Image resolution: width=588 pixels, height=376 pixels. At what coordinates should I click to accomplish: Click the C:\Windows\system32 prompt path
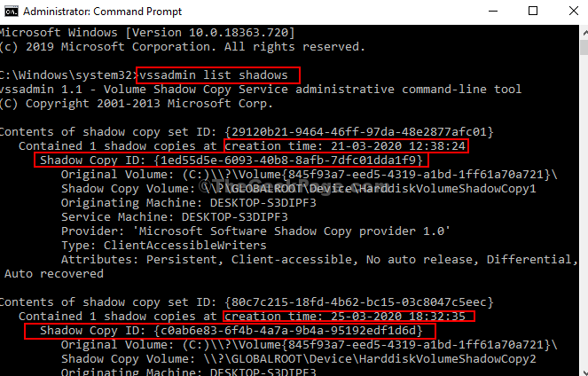(x=66, y=75)
